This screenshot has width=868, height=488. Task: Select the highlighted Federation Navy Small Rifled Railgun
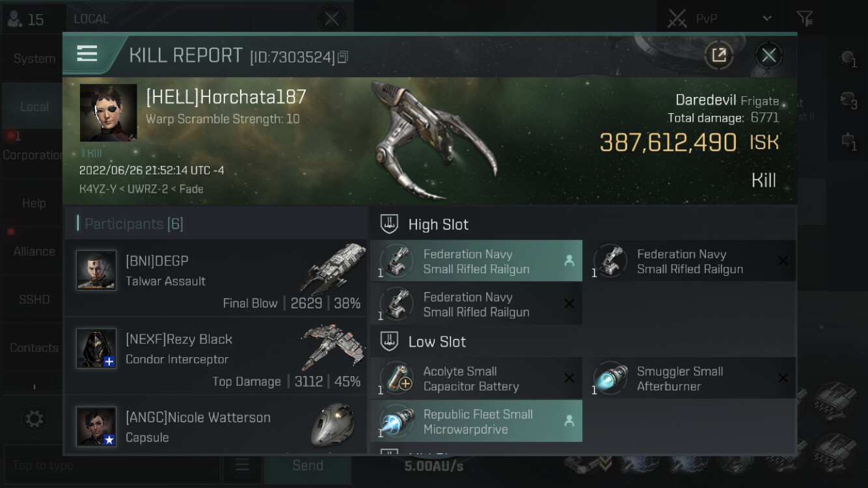click(x=476, y=261)
